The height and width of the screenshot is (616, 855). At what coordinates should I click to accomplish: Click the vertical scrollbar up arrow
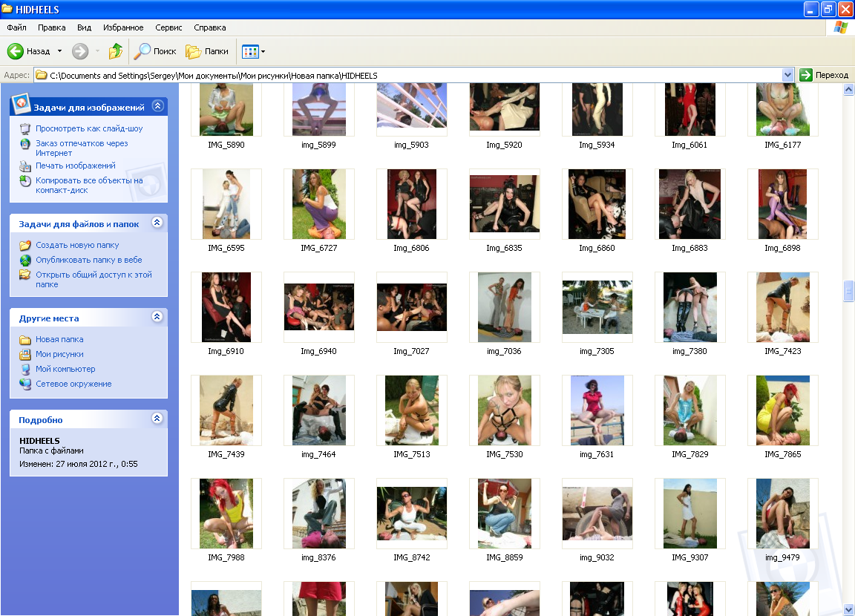point(848,90)
